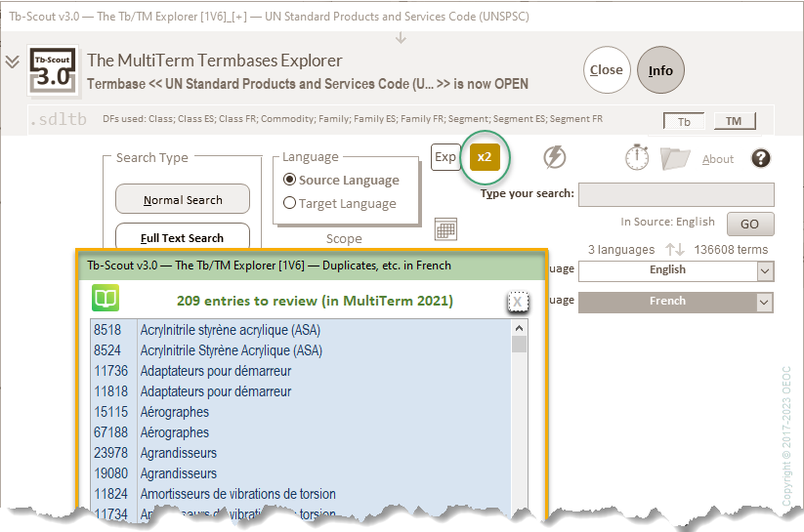Viewport: 804px width, 532px height.
Task: Switch to the TM tab
Action: coord(734,121)
